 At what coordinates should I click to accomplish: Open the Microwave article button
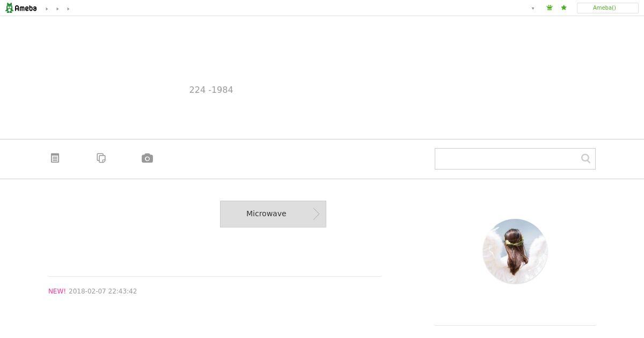(x=273, y=214)
